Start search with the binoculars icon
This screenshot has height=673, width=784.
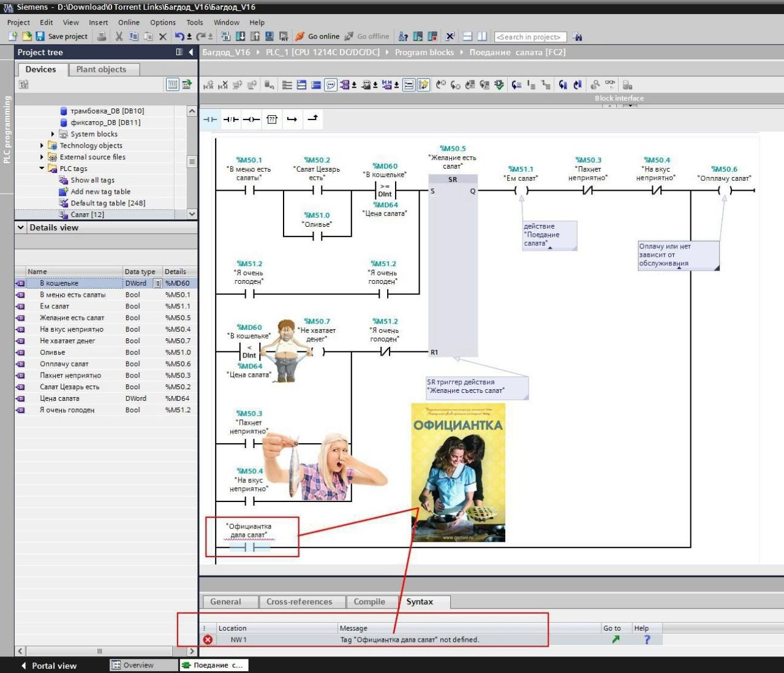[577, 37]
